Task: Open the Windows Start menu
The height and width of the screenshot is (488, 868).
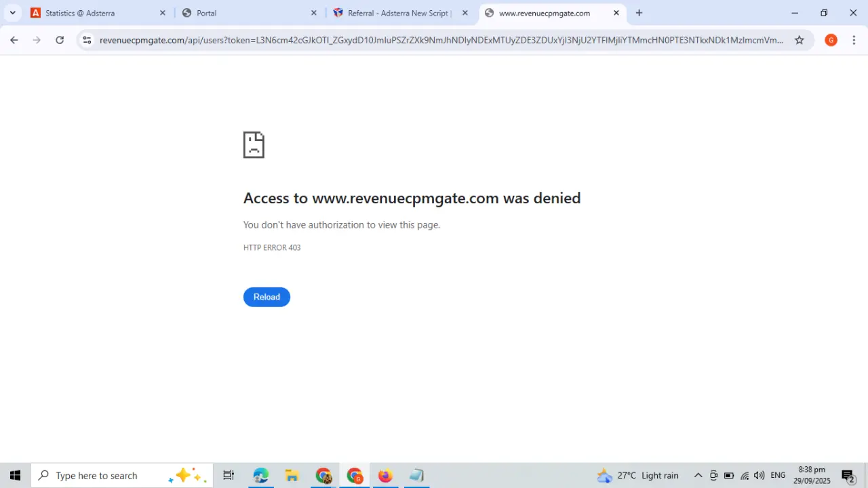Action: 15,475
